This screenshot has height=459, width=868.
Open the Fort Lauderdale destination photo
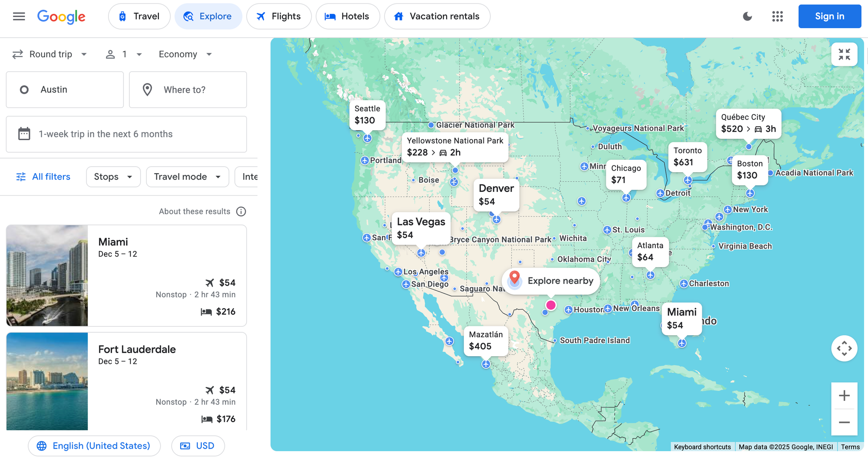(47, 381)
